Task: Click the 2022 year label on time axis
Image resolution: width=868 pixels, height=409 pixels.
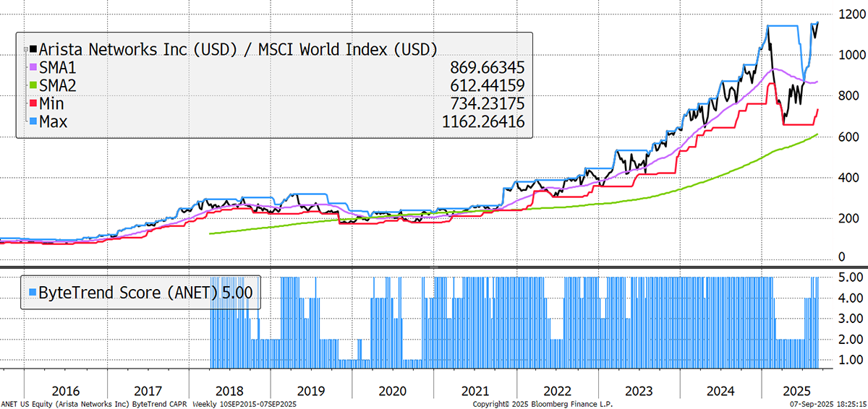Action: pos(557,391)
